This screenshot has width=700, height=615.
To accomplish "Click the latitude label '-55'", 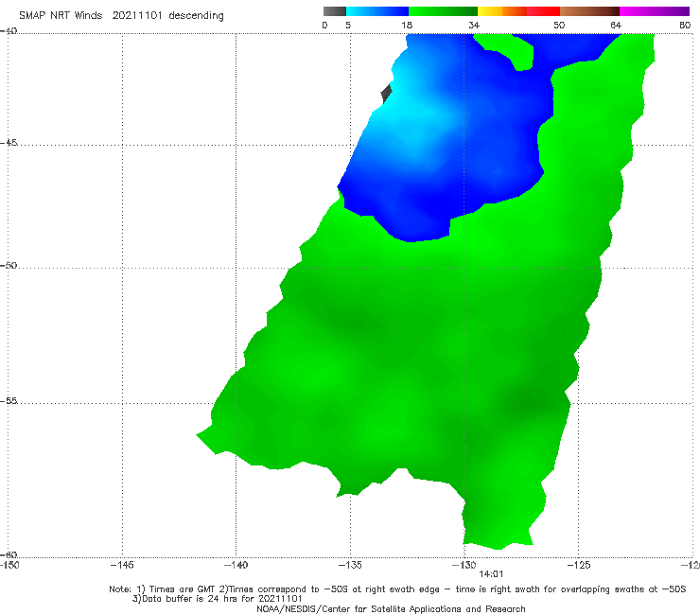I will [9, 400].
